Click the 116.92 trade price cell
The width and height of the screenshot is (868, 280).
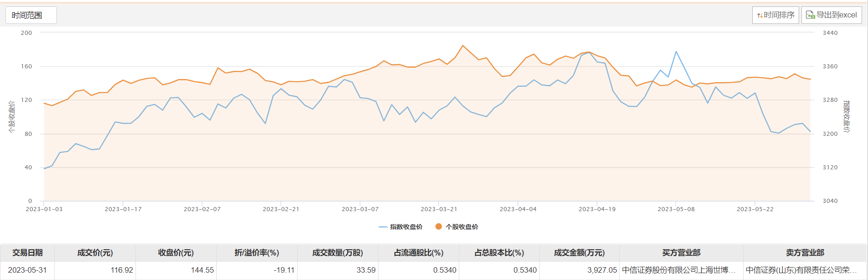point(95,270)
